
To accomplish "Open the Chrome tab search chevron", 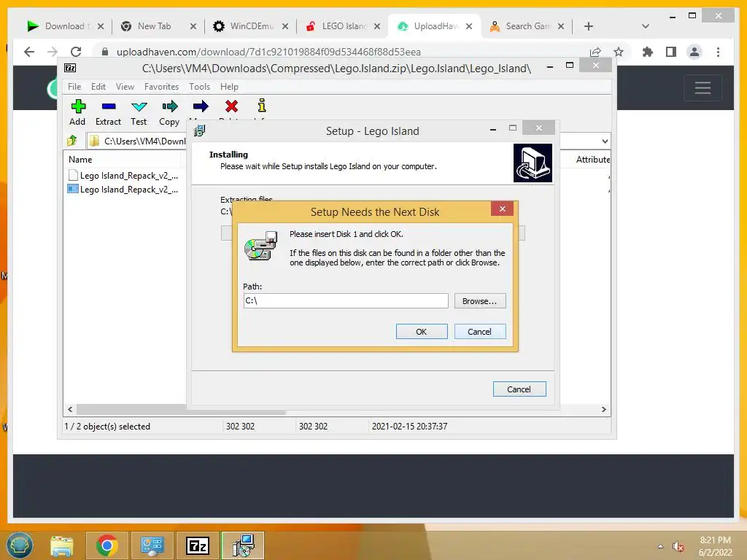I will pyautogui.click(x=646, y=26).
